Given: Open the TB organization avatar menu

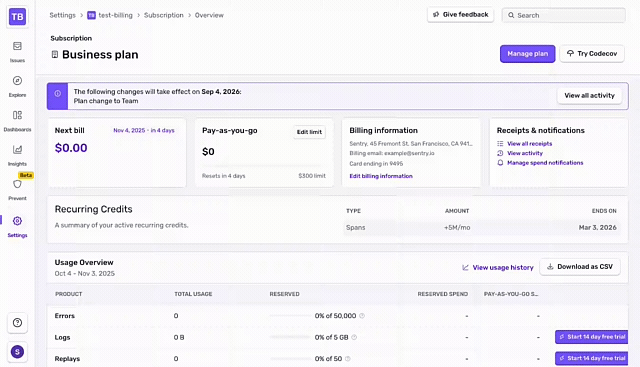Looking at the screenshot, I should pyautogui.click(x=17, y=17).
